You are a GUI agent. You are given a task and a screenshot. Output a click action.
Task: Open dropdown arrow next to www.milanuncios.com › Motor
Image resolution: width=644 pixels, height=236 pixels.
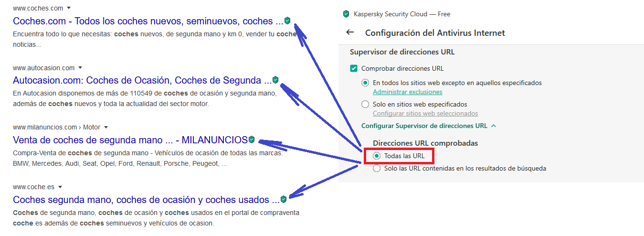(106, 127)
